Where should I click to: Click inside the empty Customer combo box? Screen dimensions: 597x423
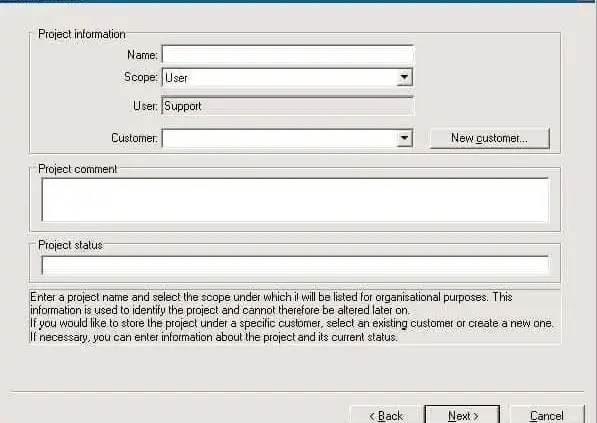[279, 138]
